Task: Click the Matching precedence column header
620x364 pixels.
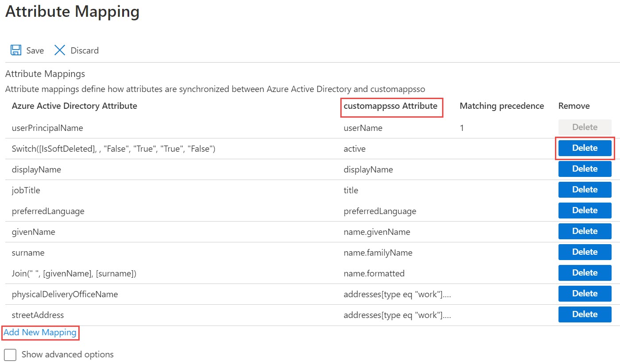Action: [x=502, y=106]
